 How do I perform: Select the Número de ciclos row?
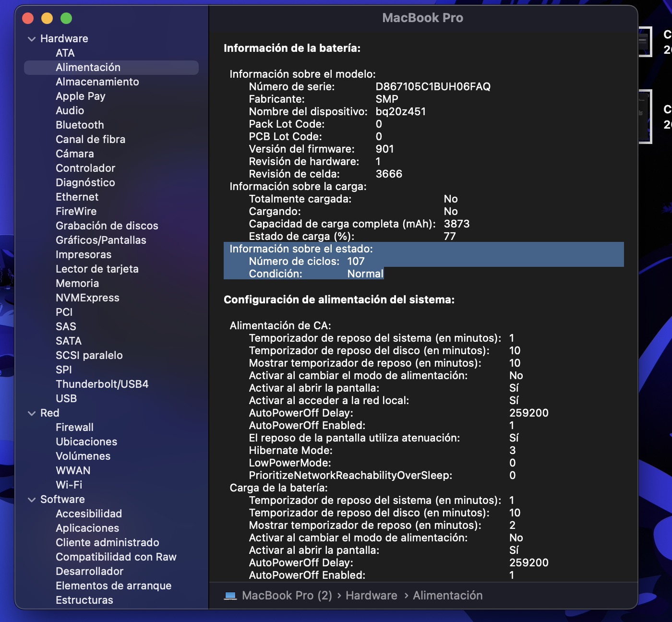tap(306, 262)
